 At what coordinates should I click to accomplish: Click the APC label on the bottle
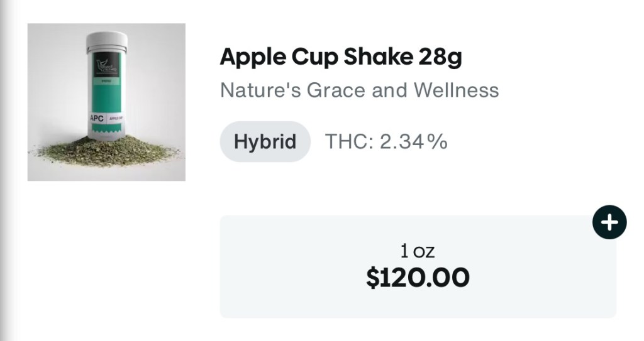pyautogui.click(x=96, y=117)
